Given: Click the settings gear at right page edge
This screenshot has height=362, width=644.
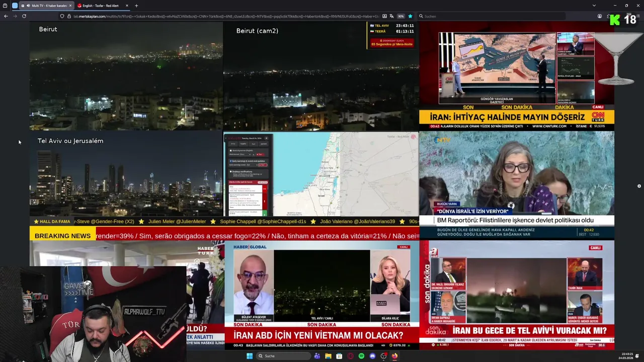Looking at the screenshot, I should [x=639, y=186].
